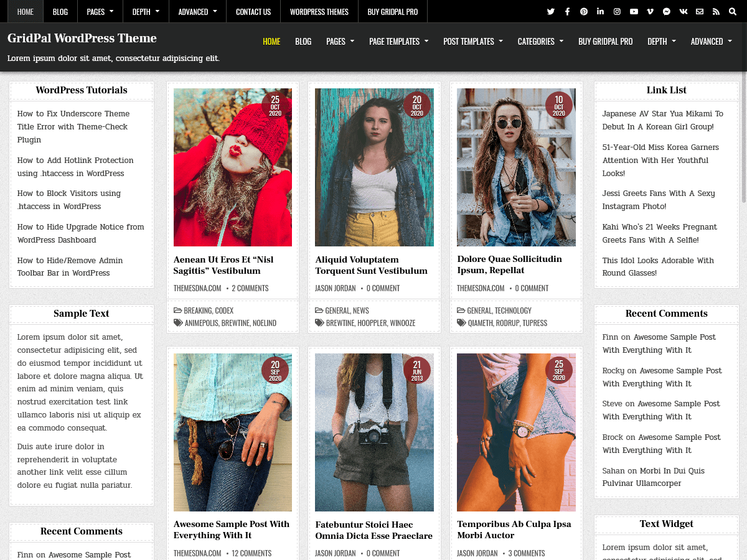747x560 pixels.
Task: Select the Instagram icon
Action: (x=617, y=11)
